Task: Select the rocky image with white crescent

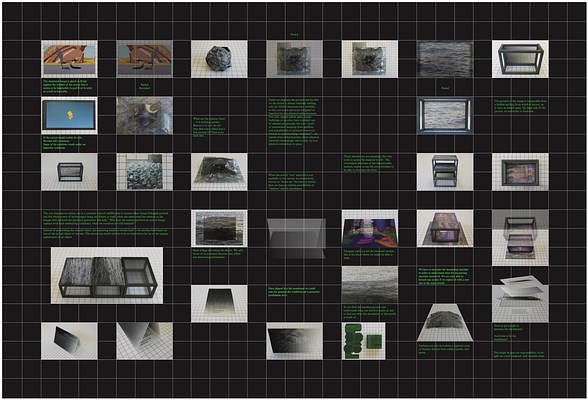Action: pyautogui.click(x=144, y=115)
